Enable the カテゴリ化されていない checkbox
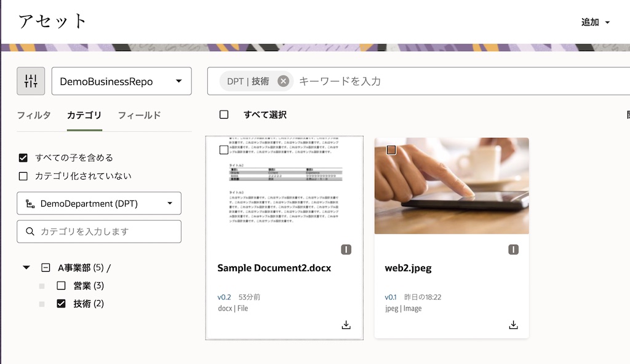The image size is (630, 364). tap(23, 176)
